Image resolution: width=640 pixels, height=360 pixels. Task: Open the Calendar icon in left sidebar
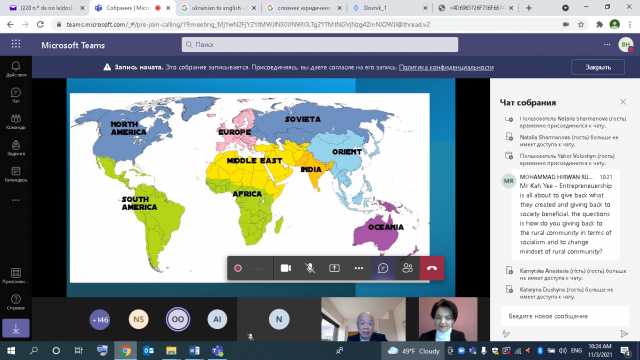coord(16,174)
